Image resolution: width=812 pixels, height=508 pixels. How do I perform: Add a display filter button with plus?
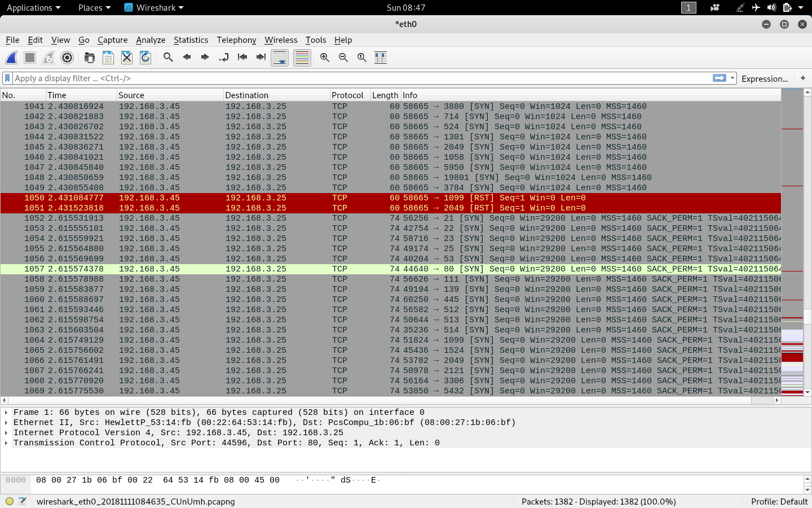click(803, 78)
